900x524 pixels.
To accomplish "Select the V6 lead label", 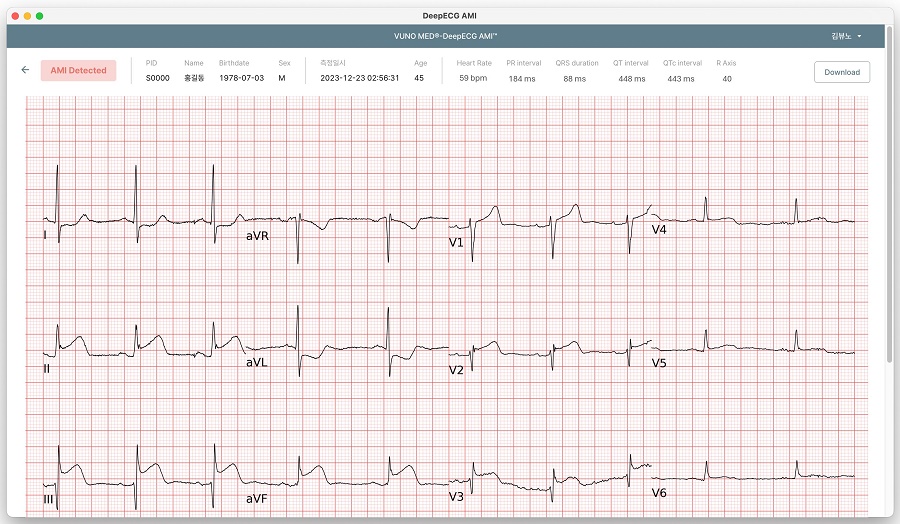I will 659,493.
